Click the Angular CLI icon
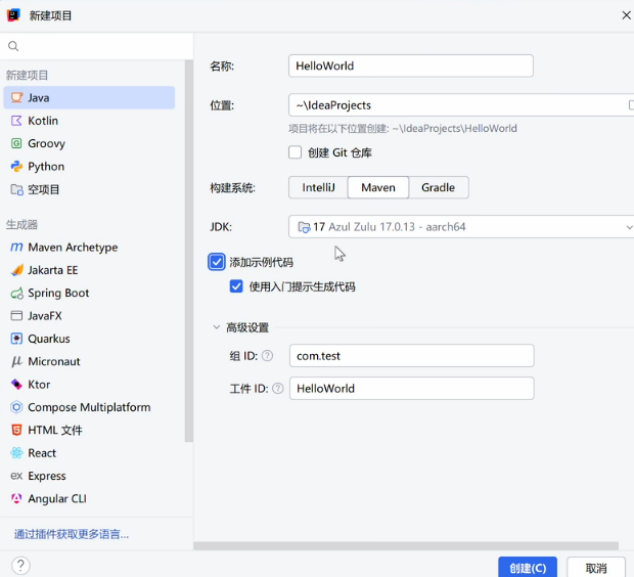634x577 pixels. click(x=17, y=499)
